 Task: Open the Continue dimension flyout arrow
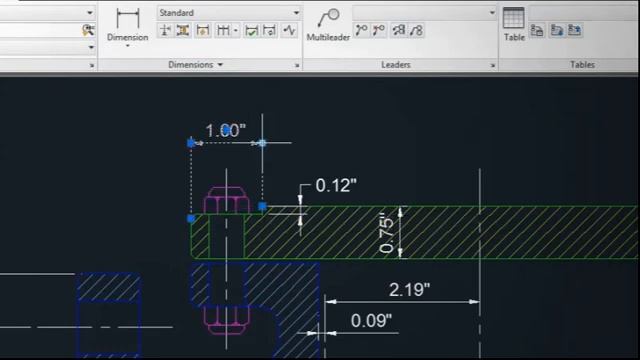pyautogui.click(x=236, y=30)
